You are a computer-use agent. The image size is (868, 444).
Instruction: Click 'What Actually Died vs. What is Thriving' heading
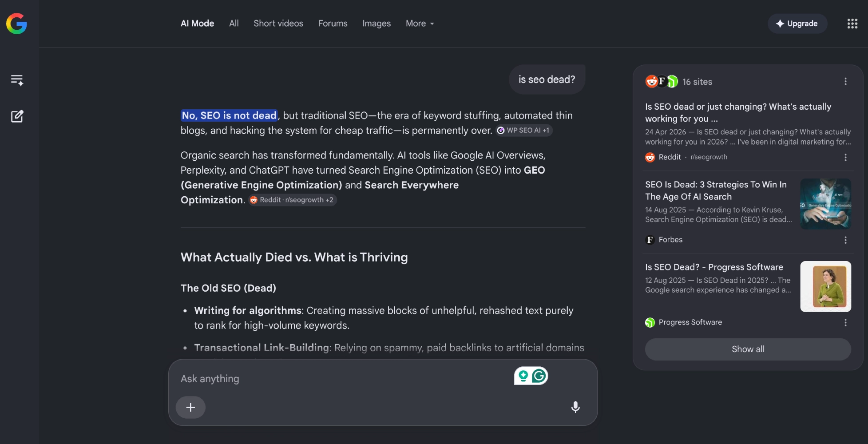tap(294, 257)
